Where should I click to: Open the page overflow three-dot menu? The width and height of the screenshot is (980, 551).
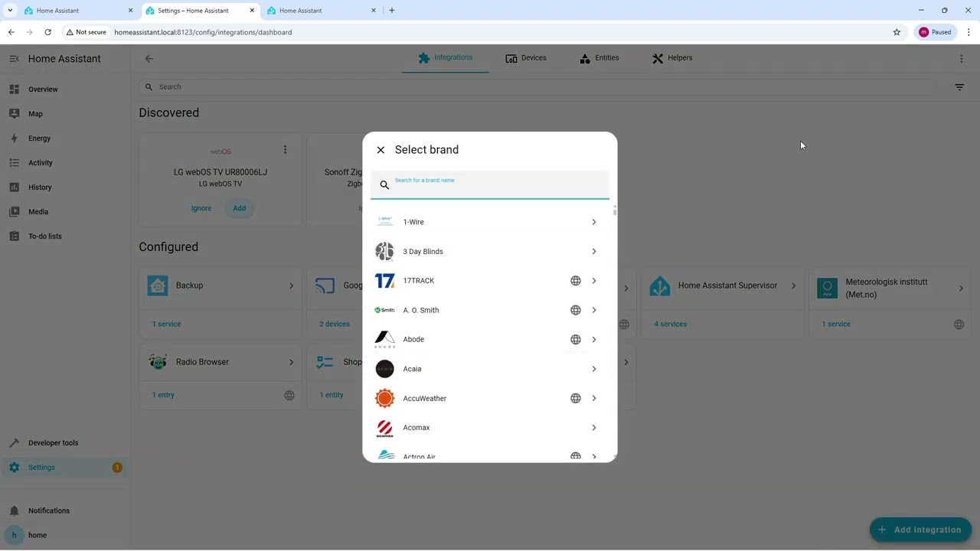point(962,59)
